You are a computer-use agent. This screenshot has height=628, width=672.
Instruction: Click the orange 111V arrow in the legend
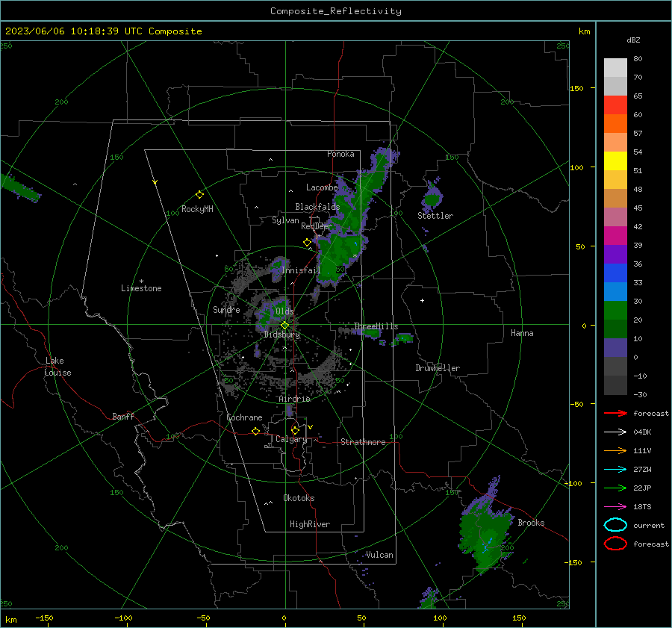[x=615, y=450]
